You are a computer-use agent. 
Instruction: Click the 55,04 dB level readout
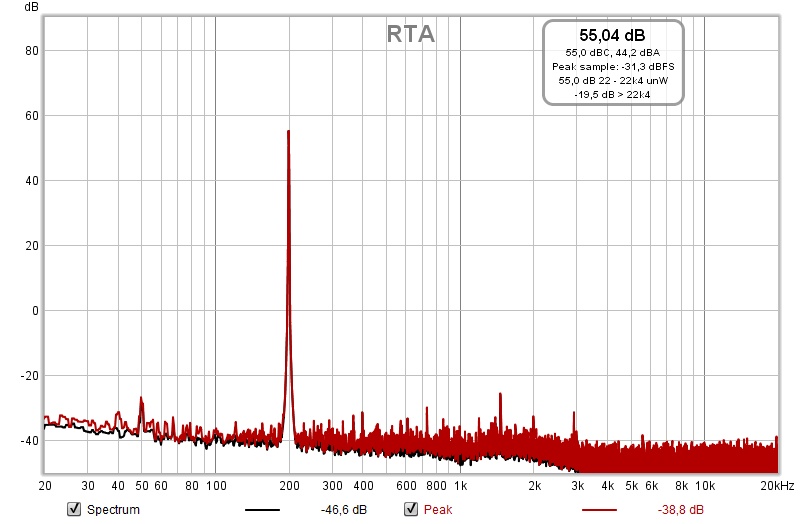click(613, 36)
